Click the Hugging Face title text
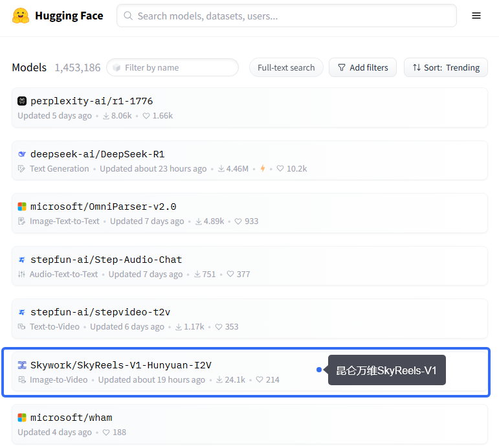 click(69, 16)
